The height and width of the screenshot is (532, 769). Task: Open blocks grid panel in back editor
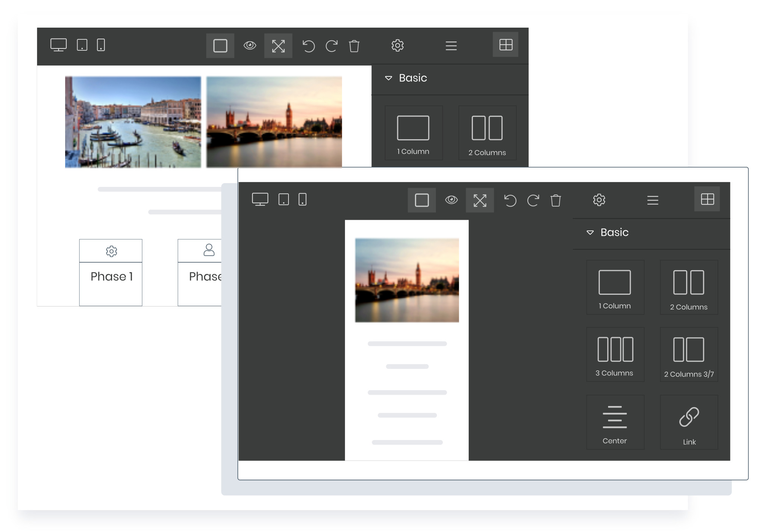point(505,45)
